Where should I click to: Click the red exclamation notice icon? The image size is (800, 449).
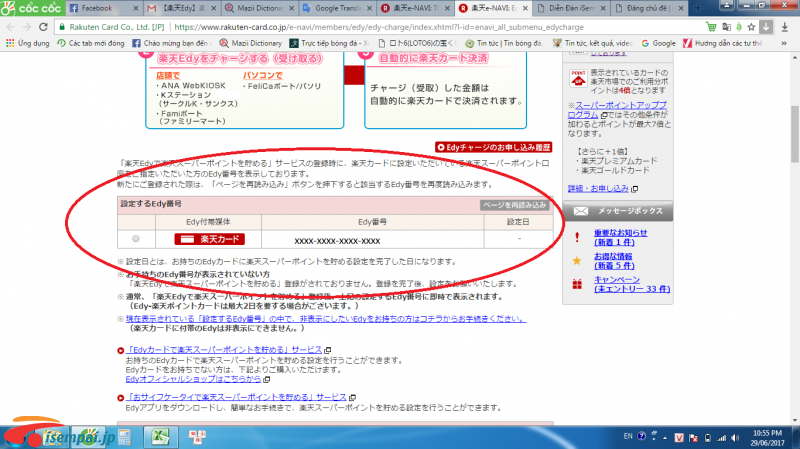click(577, 237)
